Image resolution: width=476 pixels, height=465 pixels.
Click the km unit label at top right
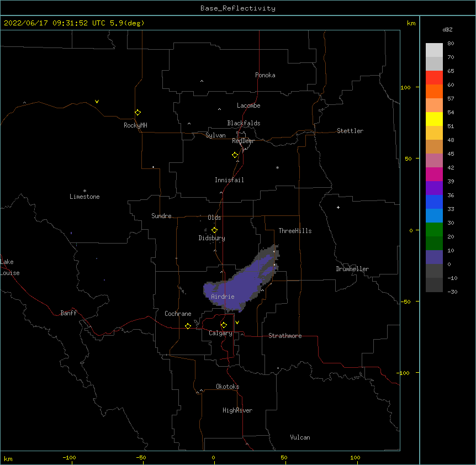click(411, 23)
